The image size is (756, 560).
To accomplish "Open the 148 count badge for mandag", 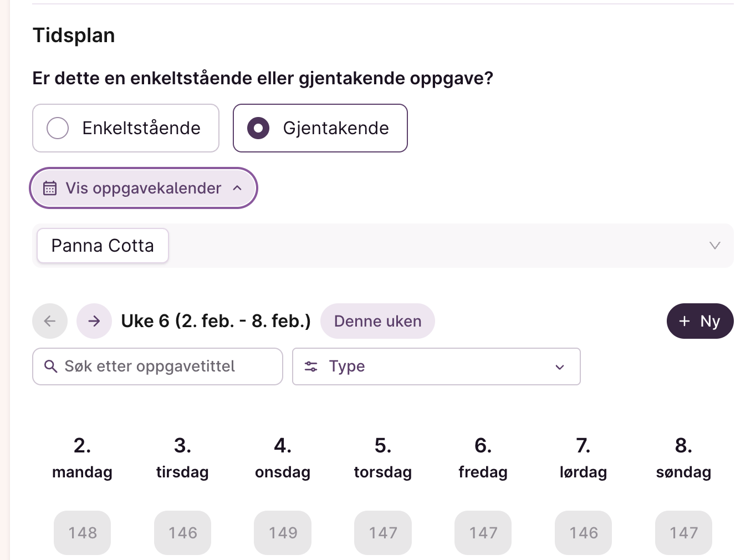I will click(82, 533).
